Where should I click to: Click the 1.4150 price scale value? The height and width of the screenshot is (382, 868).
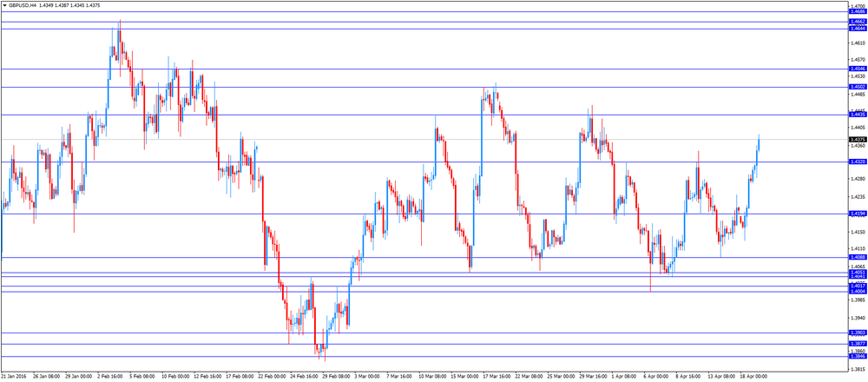(858, 232)
